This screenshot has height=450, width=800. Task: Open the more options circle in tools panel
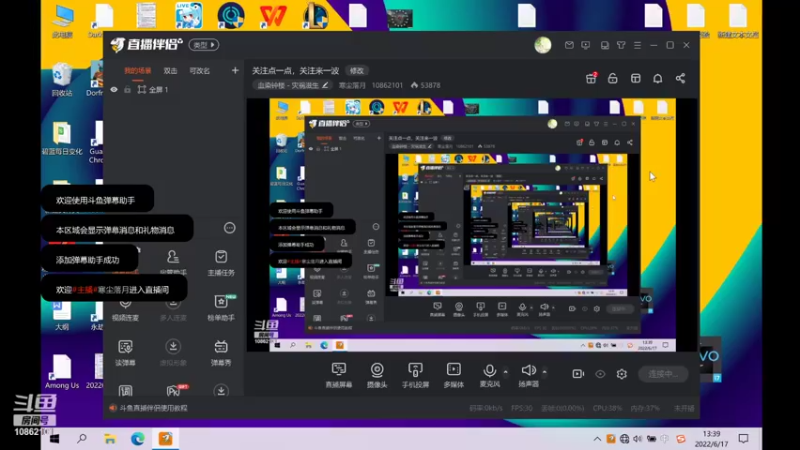point(230,228)
